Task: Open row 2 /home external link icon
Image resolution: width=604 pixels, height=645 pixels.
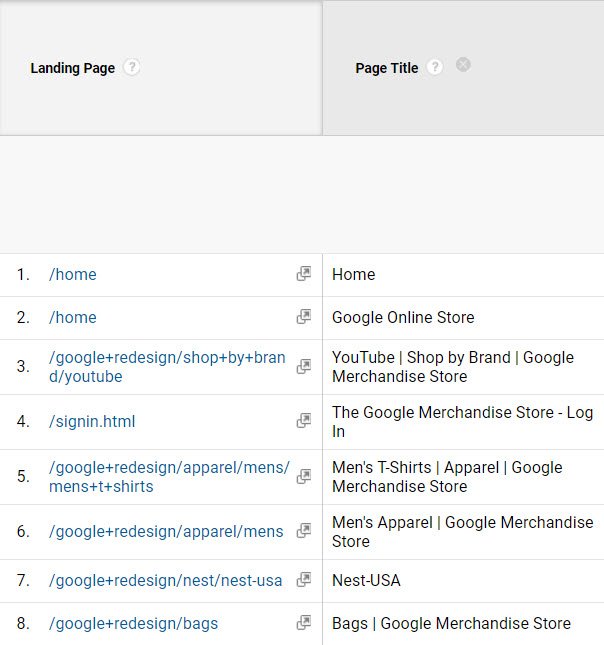Action: click(x=304, y=317)
